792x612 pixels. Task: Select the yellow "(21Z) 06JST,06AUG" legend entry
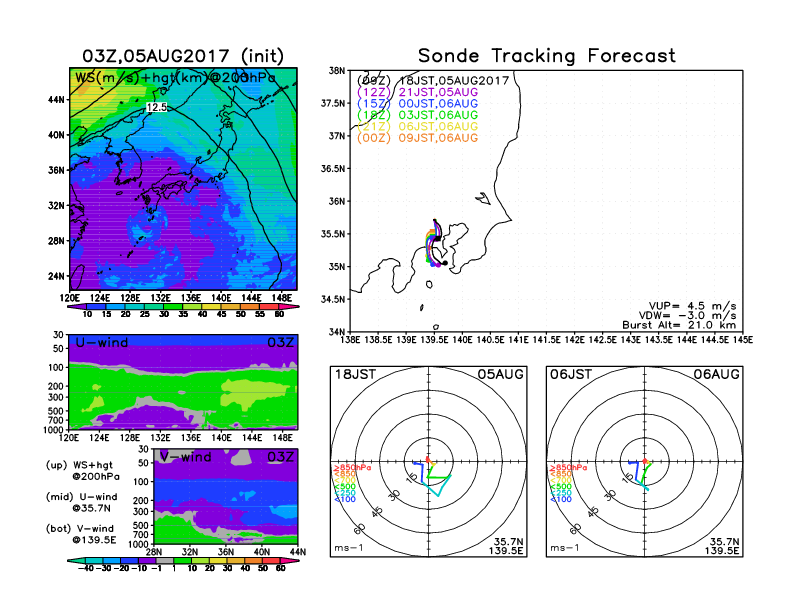[x=417, y=126]
